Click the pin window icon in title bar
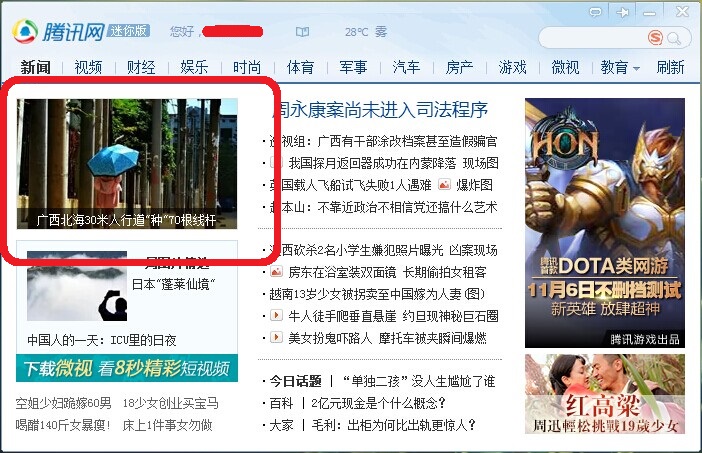Viewport: 702px width, 453px height. (624, 12)
